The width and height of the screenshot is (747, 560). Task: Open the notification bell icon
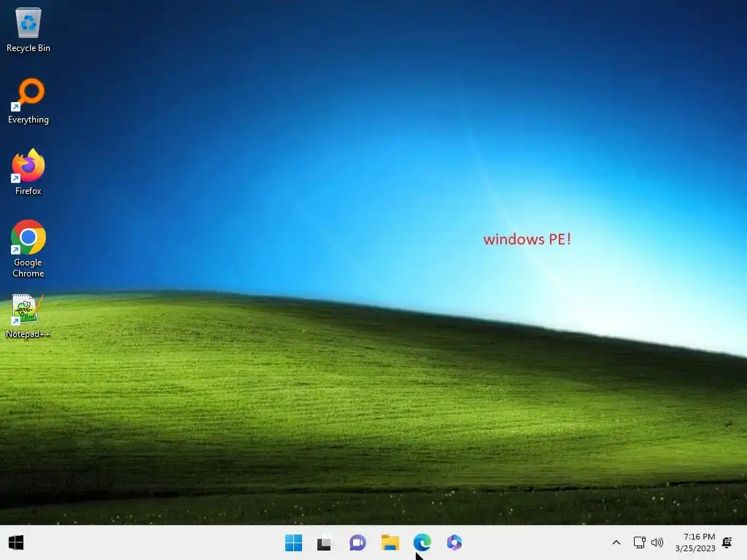pyautogui.click(x=727, y=542)
